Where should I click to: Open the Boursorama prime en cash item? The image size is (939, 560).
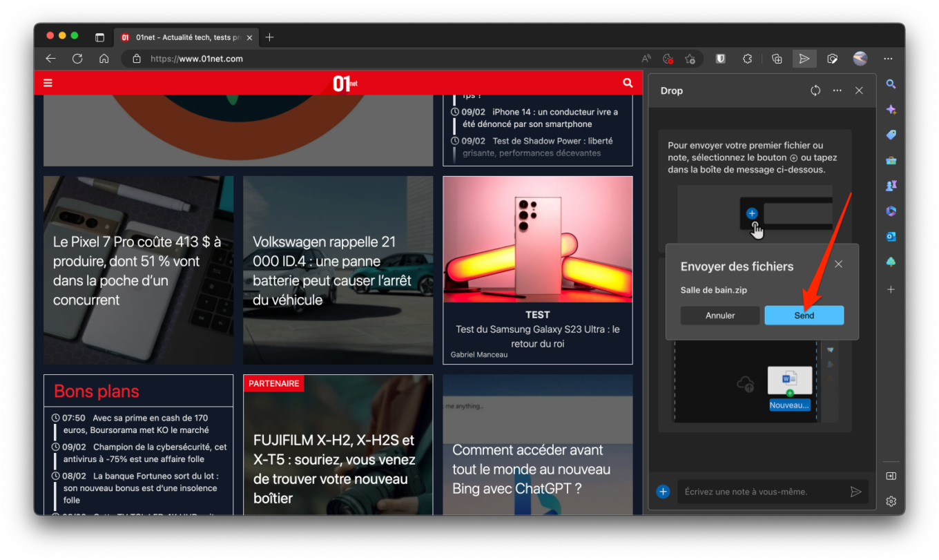point(135,424)
